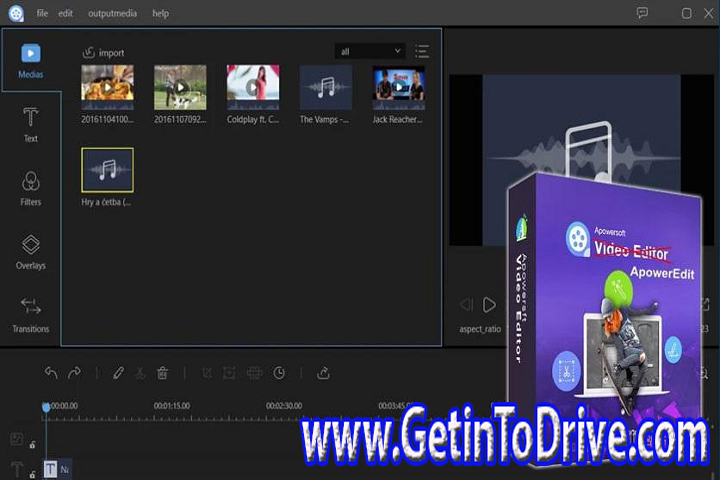Viewport: 720px width, 480px height.
Task: Play the preview video
Action: tap(489, 305)
